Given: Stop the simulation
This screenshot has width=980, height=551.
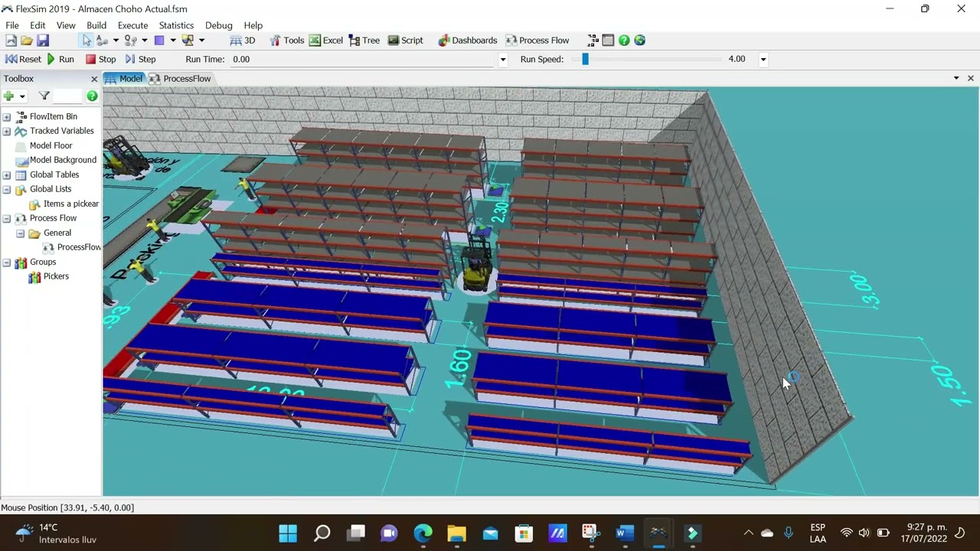Looking at the screenshot, I should [x=100, y=60].
